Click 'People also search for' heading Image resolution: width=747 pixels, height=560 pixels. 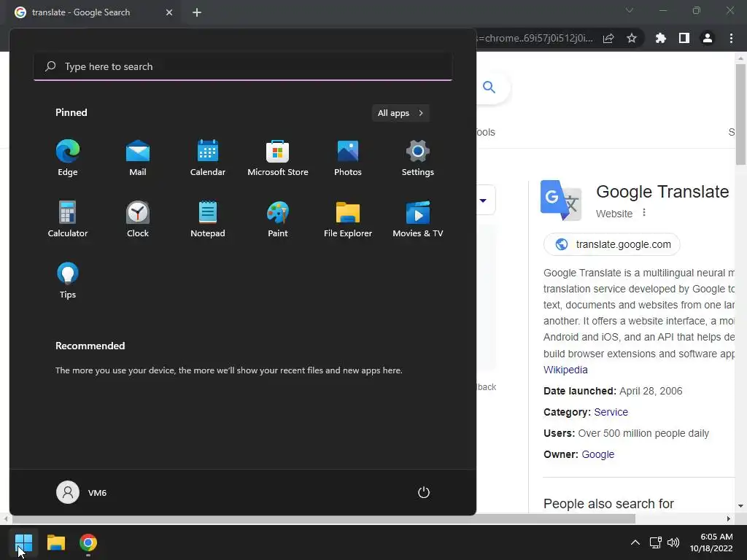tap(608, 503)
